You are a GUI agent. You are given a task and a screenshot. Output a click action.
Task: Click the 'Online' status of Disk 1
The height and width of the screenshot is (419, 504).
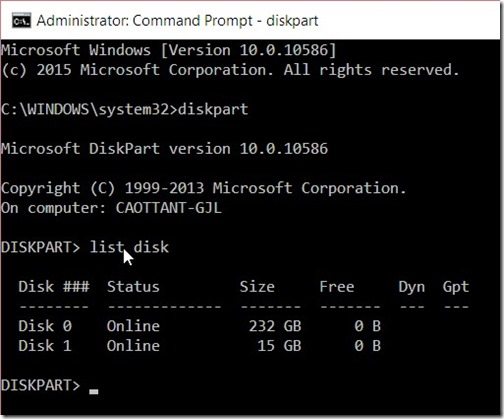pyautogui.click(x=133, y=346)
